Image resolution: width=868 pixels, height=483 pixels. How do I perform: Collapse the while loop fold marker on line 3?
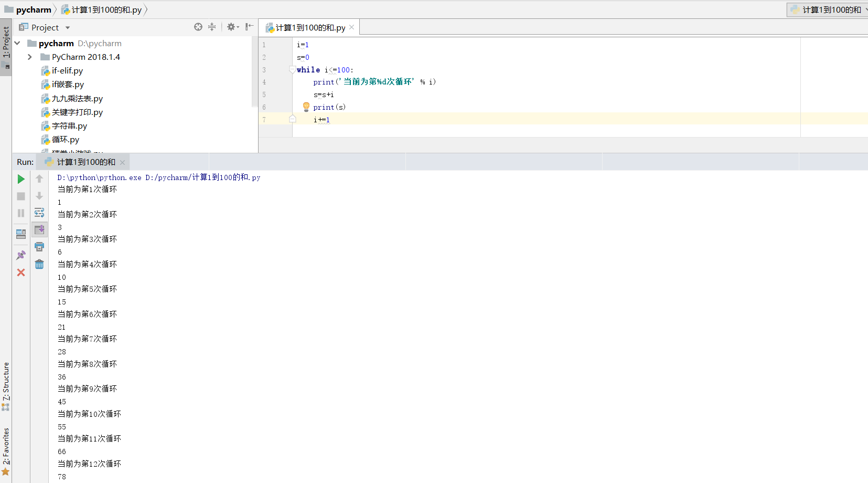pos(292,69)
